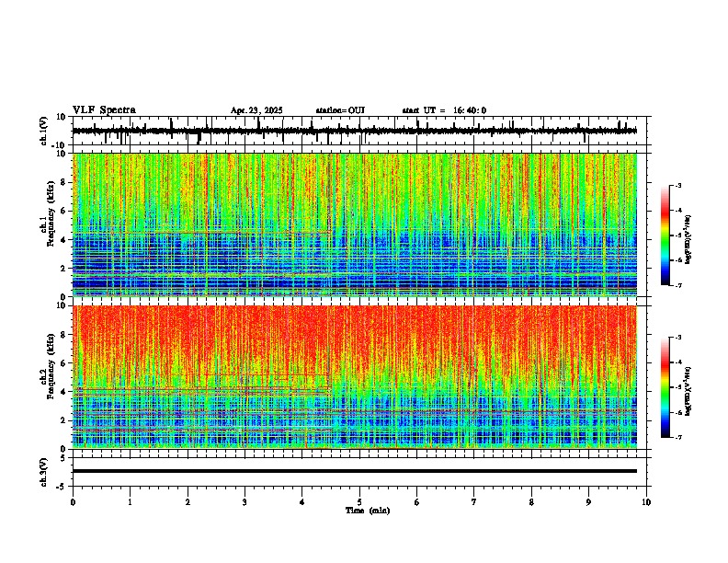728x563 pixels.
Task: Click time axis tick label "4"
Action: coord(302,502)
